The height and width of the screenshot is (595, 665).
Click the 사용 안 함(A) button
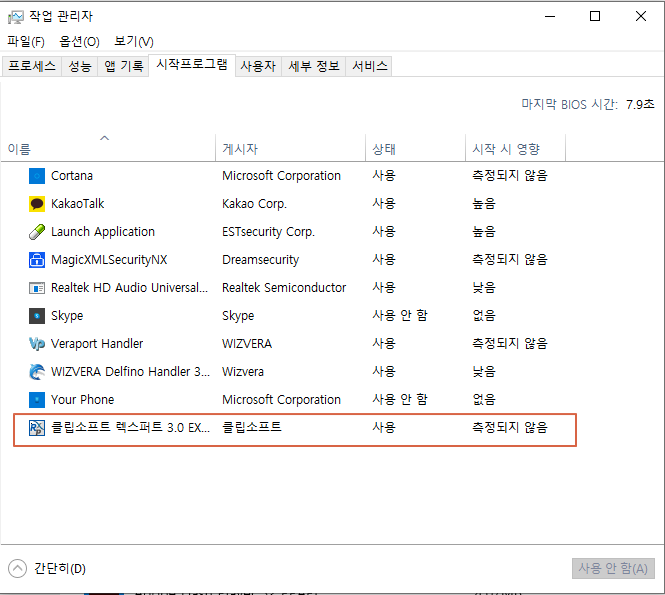[x=613, y=569]
